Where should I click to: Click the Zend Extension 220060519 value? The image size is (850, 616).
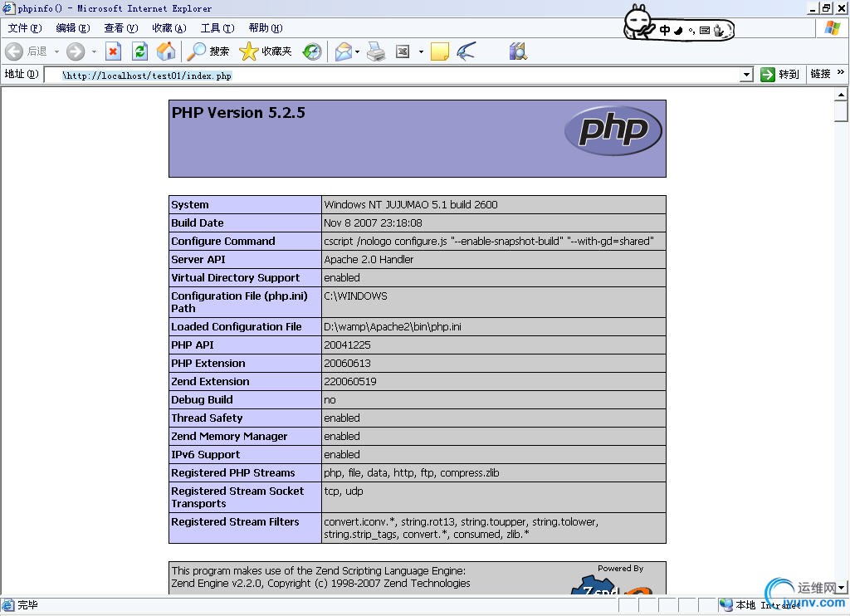pyautogui.click(x=350, y=382)
